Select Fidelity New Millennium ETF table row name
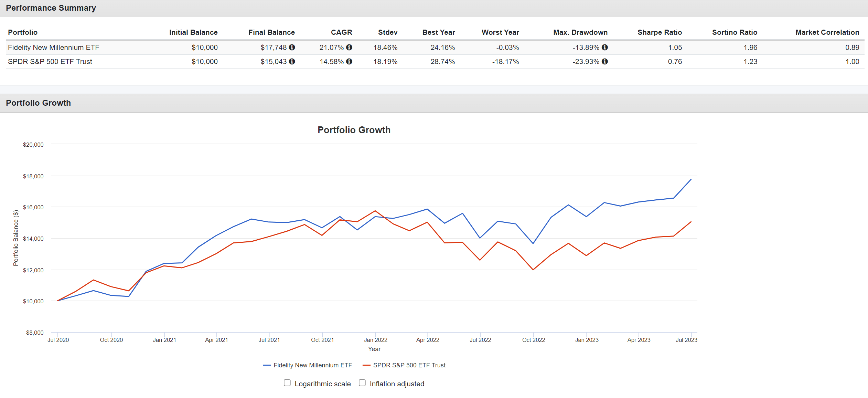The image size is (868, 398). (54, 48)
